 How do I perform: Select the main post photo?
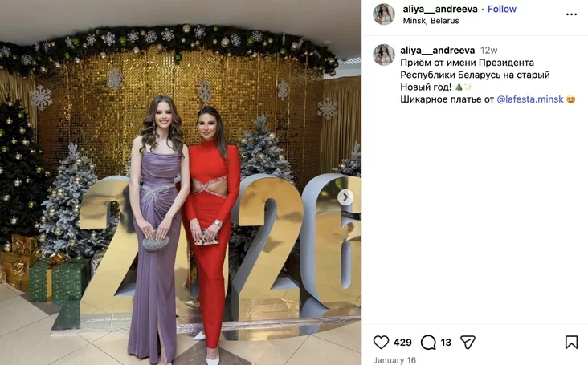click(x=181, y=182)
